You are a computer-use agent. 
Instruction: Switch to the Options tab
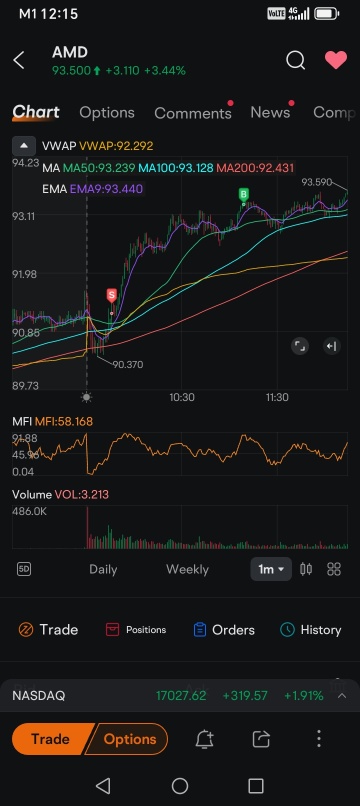click(x=107, y=113)
